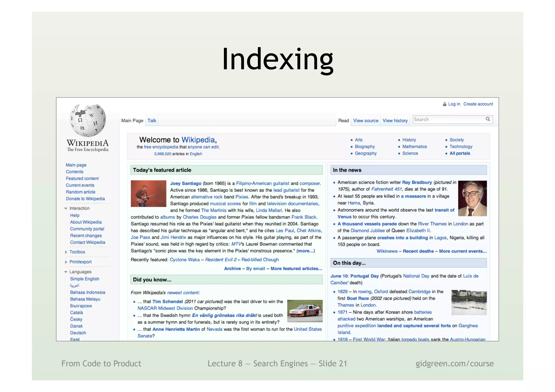This screenshot has height=392, width=555.
Task: Click the user icon beside Log in
Action: pos(444,104)
